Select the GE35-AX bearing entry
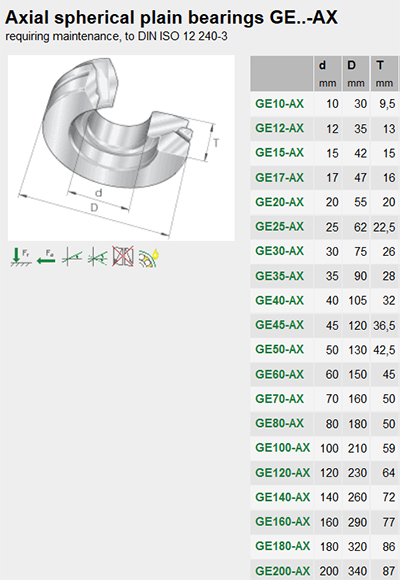 point(279,276)
